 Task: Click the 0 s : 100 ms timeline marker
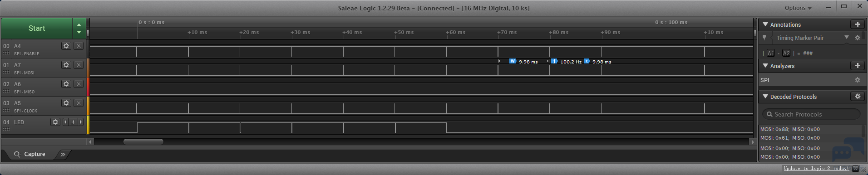pyautogui.click(x=671, y=22)
